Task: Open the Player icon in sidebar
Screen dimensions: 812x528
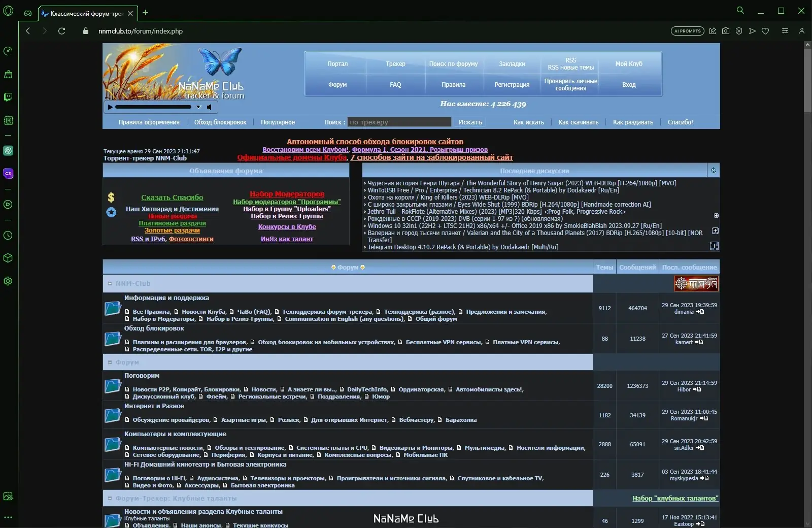Action: [8, 204]
